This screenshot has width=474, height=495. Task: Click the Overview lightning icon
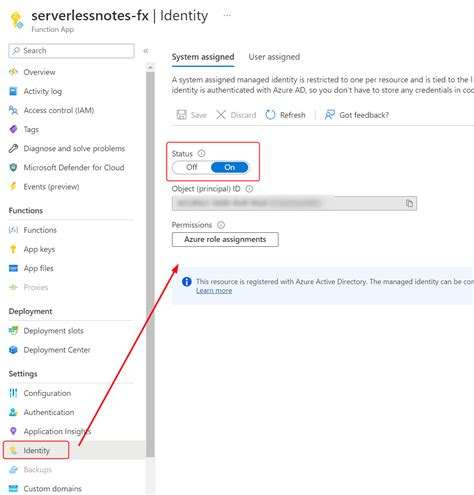coord(13,72)
